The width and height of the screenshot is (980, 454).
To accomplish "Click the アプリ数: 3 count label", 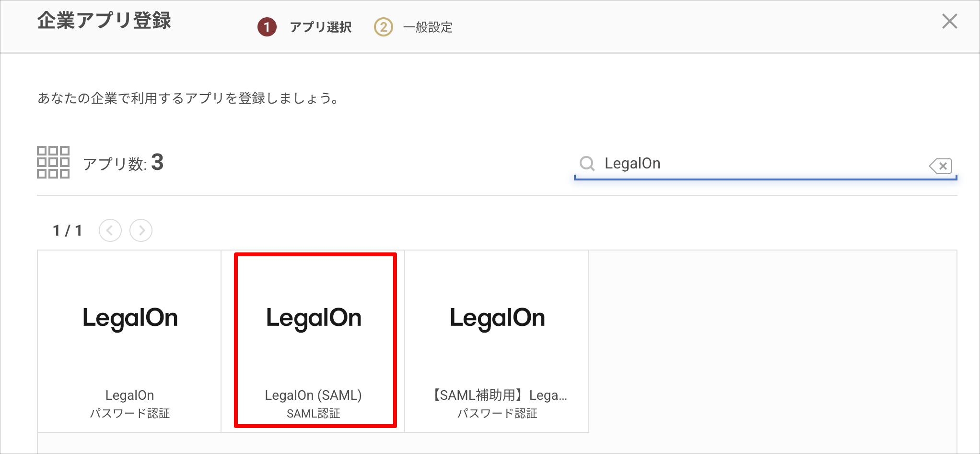I will [123, 163].
